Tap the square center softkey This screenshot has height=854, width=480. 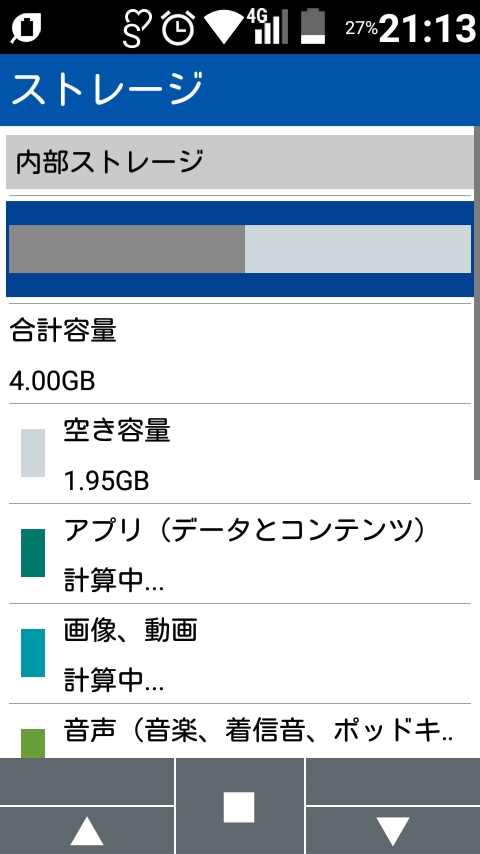[239, 806]
